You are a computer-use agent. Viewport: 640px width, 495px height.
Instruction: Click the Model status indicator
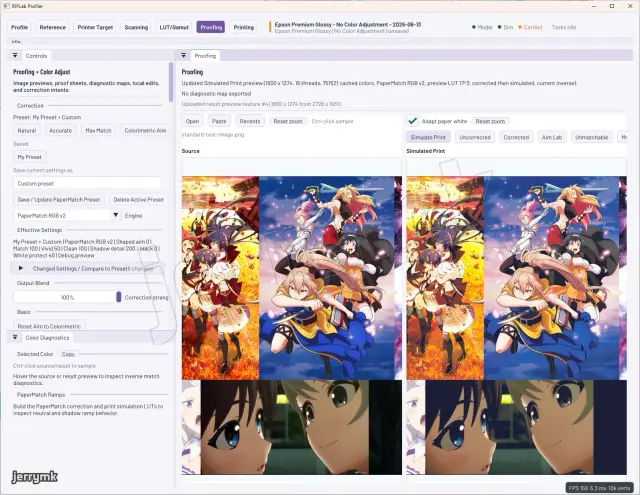[482, 27]
